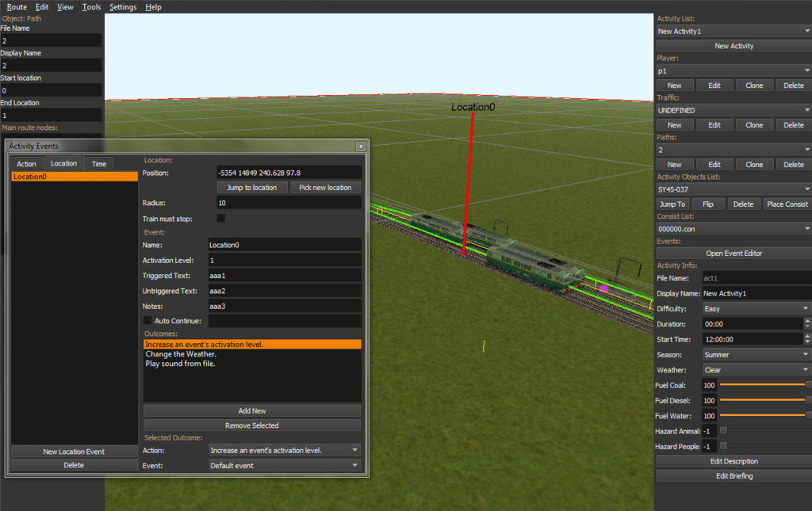
Task: Click the New Location Event button
Action: 74,452
